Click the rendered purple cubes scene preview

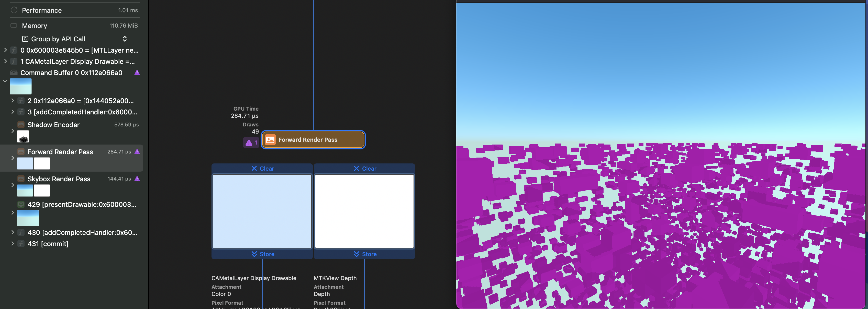[x=661, y=156]
